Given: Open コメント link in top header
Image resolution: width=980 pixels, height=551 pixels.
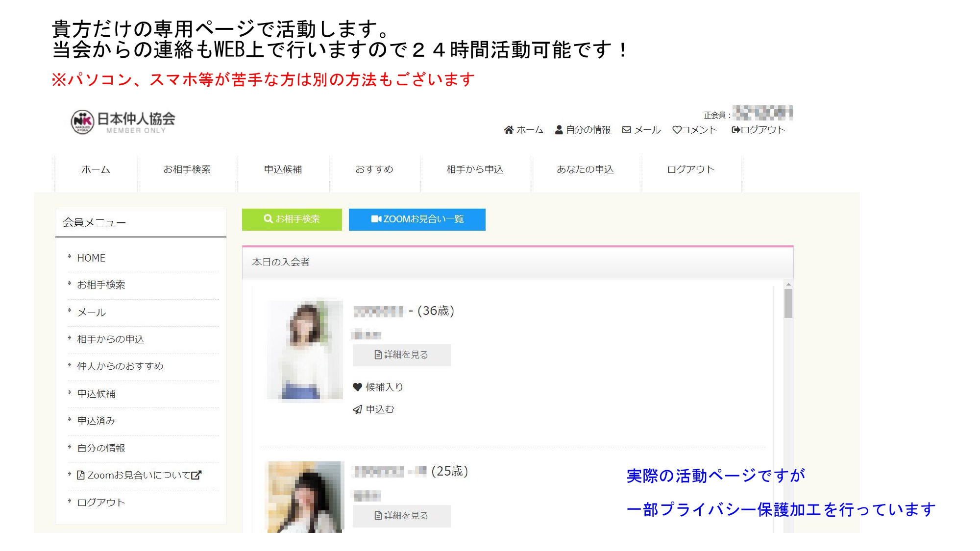Looking at the screenshot, I should tap(695, 130).
